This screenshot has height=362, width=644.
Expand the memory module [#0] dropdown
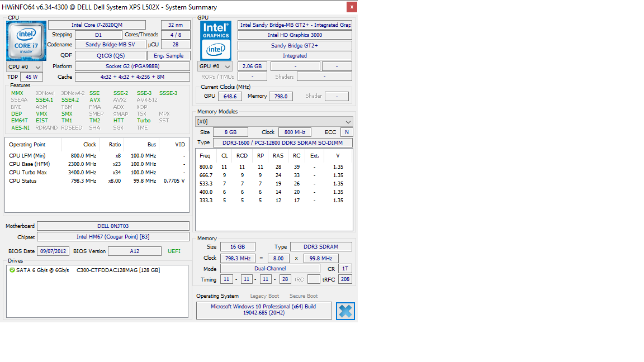[x=274, y=122]
